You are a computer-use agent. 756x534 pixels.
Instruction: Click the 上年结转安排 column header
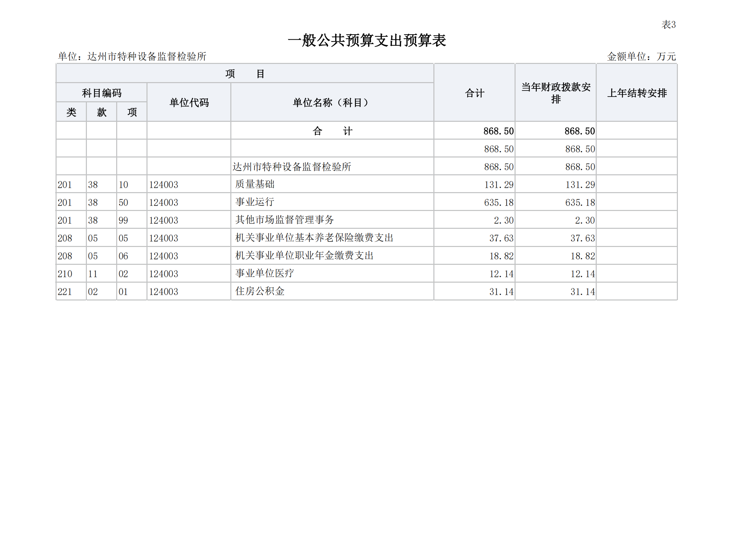(636, 93)
